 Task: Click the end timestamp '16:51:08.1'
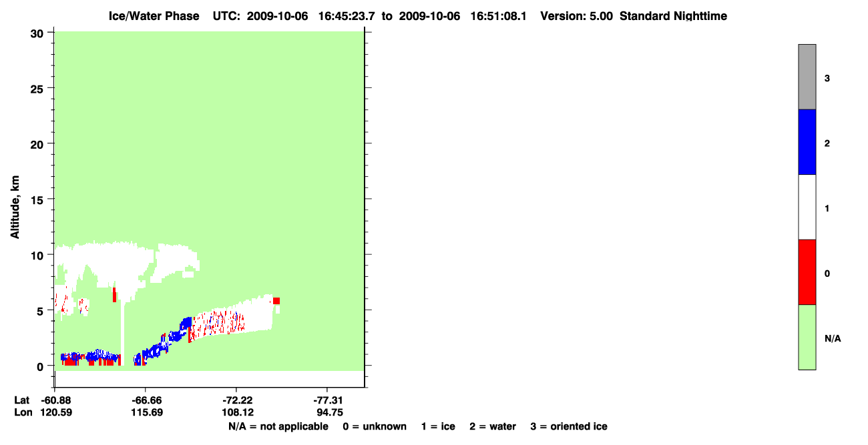point(498,16)
